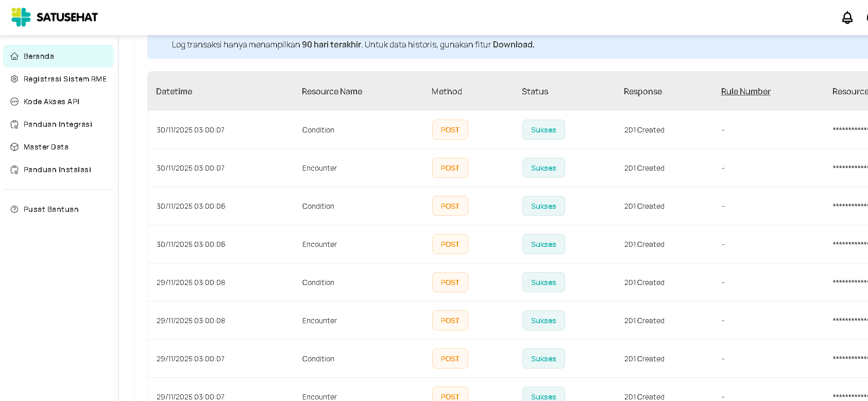The image size is (868, 401).
Task: Select datetime of first Condition row 30/11/2025 03:00:07
Action: click(191, 130)
